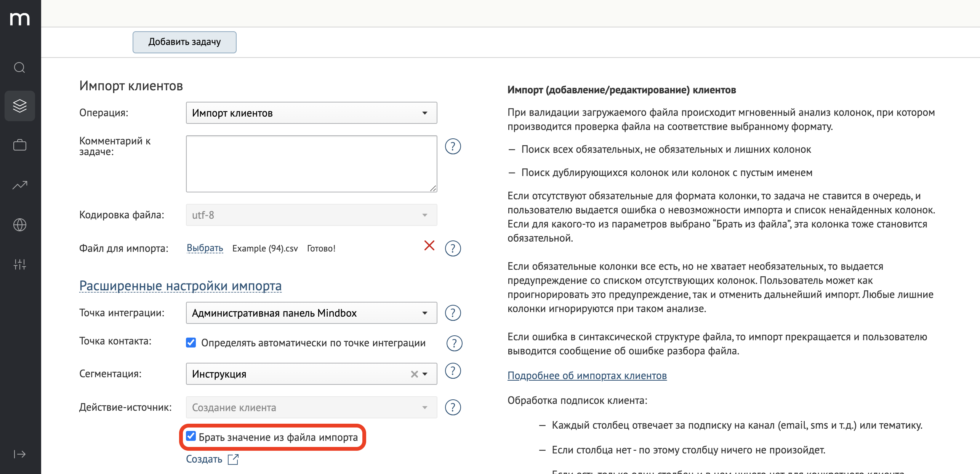This screenshot has width=980, height=474.
Task: Click the Example (94).csv file name
Action: point(265,248)
